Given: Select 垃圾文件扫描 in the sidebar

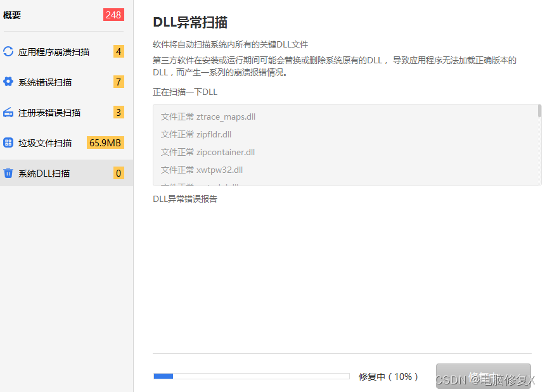Looking at the screenshot, I should (x=45, y=143).
